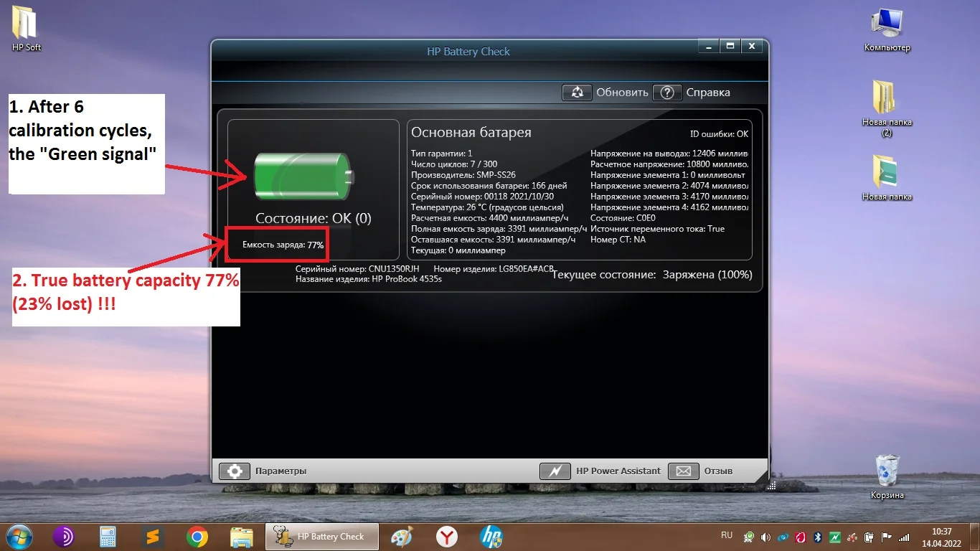Click the Текущее состояние: Заряжена (100%) text
Image resolution: width=980 pixels, height=551 pixels.
pyautogui.click(x=652, y=275)
